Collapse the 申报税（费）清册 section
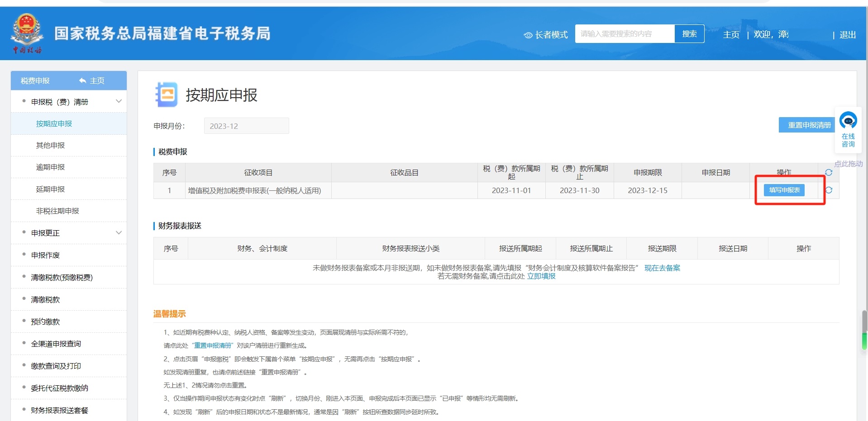Viewport: 868px width, 421px height. 119,101
